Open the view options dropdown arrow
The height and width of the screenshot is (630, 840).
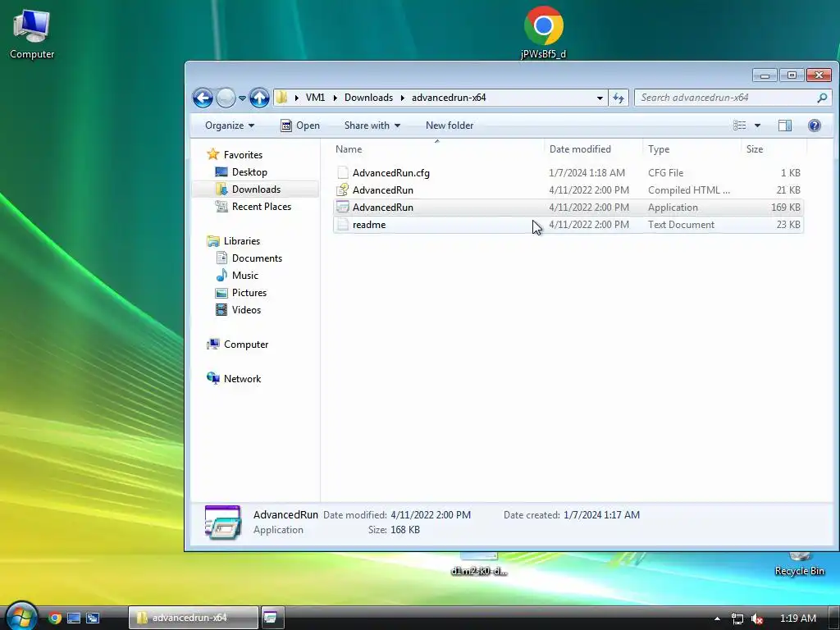[757, 126]
